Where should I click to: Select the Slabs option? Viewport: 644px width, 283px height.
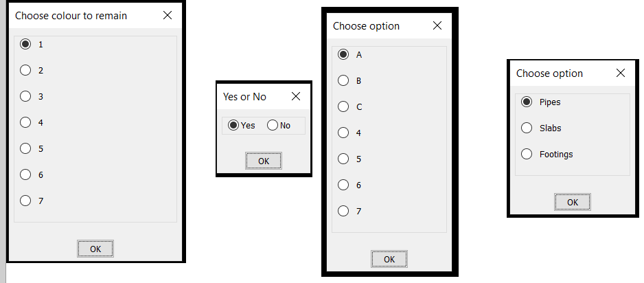[527, 128]
